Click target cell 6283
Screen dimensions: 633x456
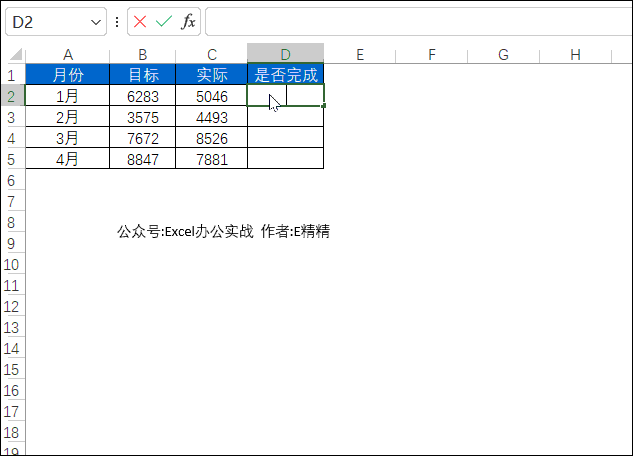pyautogui.click(x=143, y=96)
